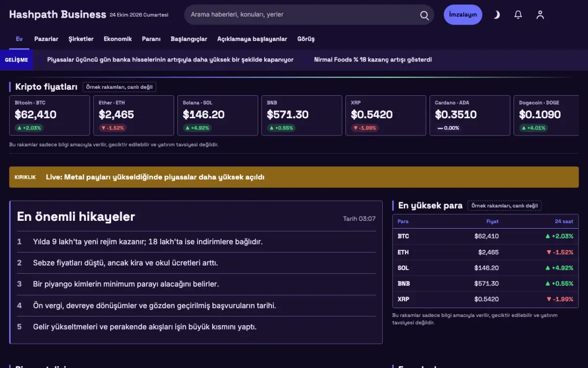Click the GELİŞME ticker label
Image resolution: width=588 pixels, height=368 pixels.
[16, 60]
